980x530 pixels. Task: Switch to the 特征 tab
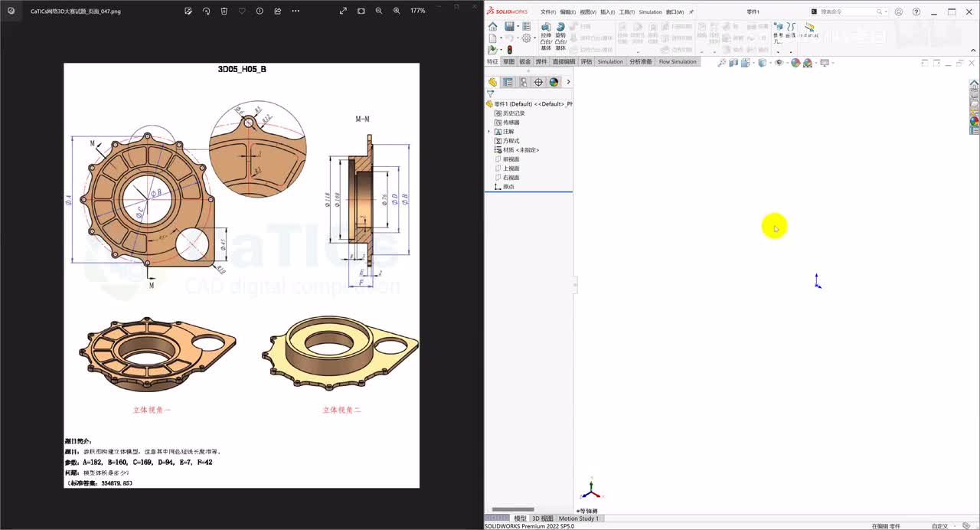click(492, 61)
